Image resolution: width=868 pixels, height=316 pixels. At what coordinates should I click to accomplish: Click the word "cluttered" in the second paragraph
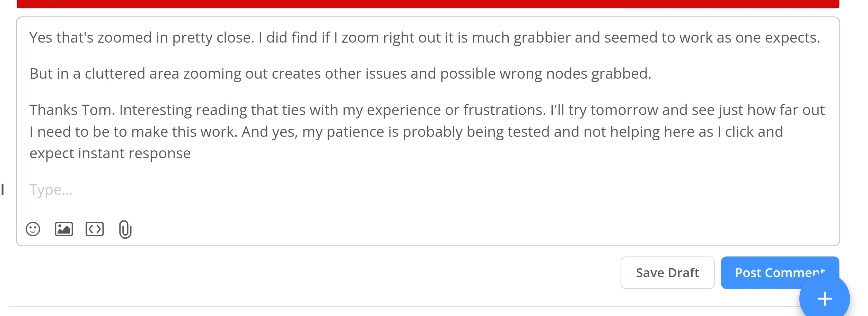click(x=115, y=74)
